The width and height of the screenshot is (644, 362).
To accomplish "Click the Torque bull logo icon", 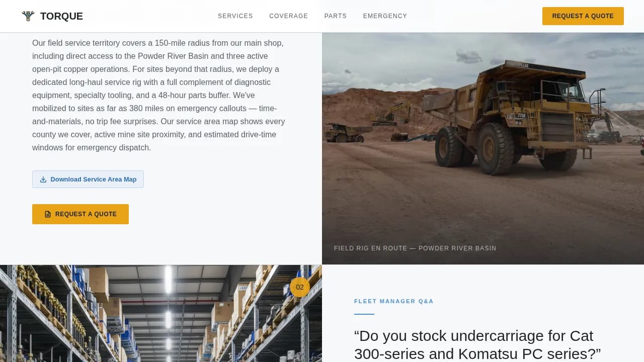I will (x=29, y=16).
